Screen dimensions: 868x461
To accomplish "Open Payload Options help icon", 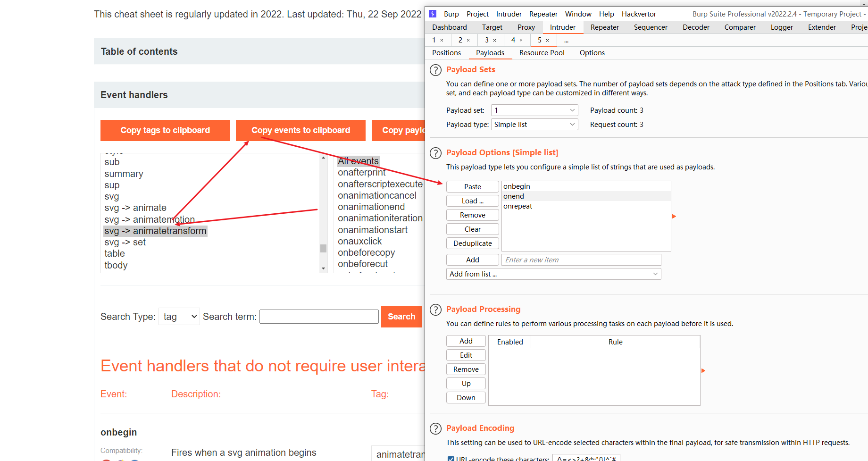I will (435, 153).
